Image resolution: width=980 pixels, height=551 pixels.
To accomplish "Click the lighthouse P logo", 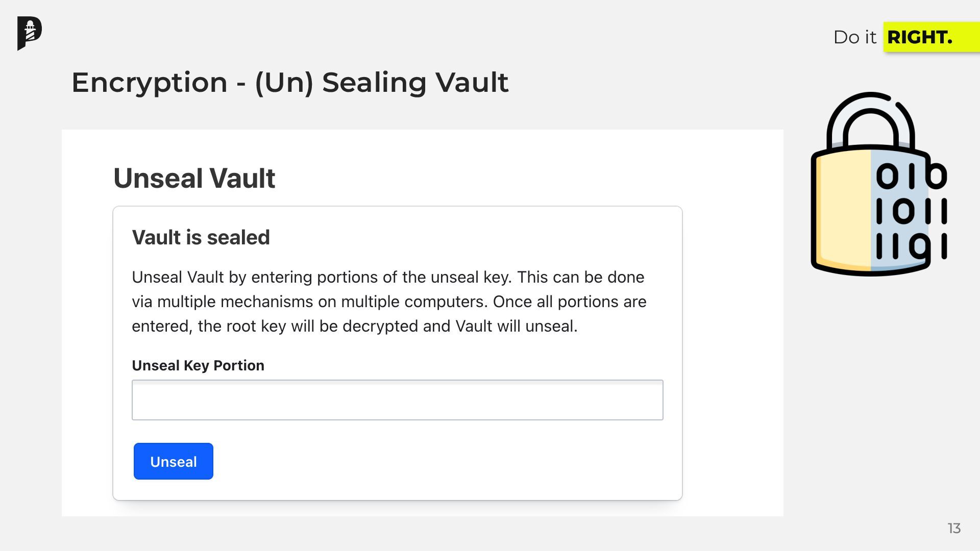I will (29, 33).
